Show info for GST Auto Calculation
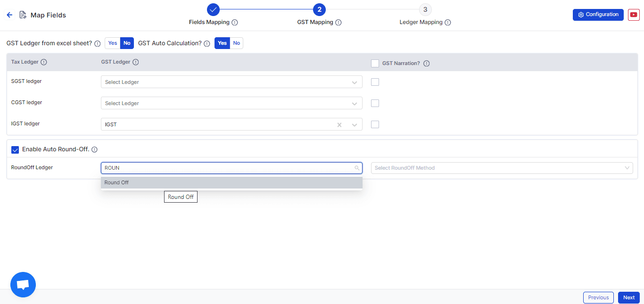This screenshot has width=644, height=304. 207,43
